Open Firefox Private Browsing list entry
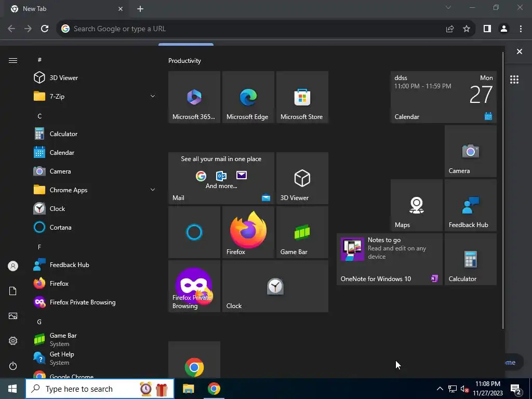Screen dimensions: 532x399 coord(95,302)
